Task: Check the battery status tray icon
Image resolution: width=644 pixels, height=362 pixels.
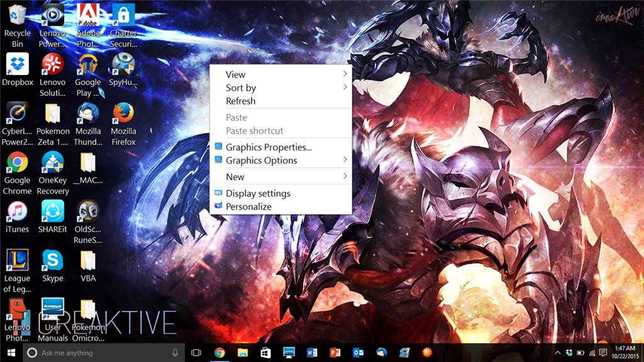Action: coord(580,353)
